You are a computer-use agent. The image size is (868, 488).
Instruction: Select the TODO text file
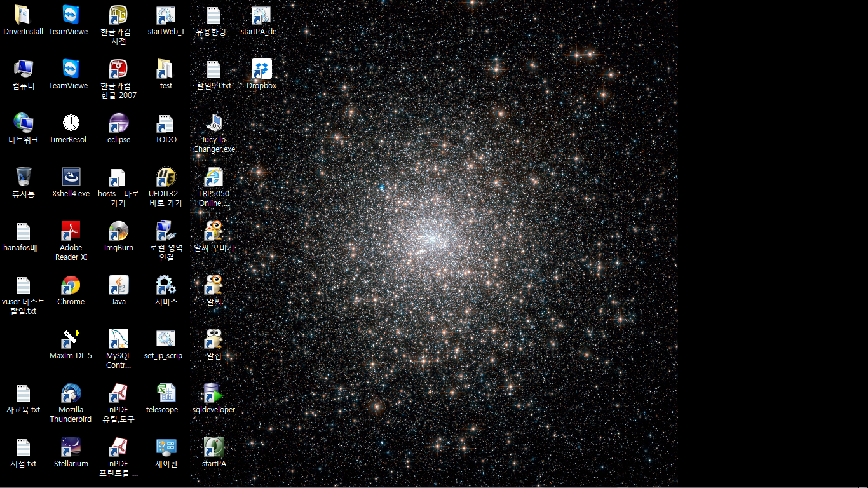pyautogui.click(x=166, y=123)
